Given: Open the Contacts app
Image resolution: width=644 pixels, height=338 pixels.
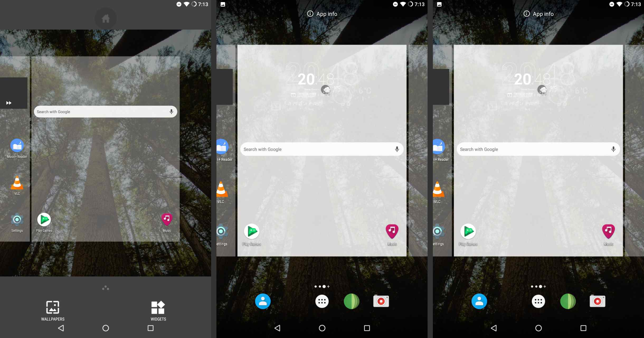Looking at the screenshot, I should pos(263,301).
